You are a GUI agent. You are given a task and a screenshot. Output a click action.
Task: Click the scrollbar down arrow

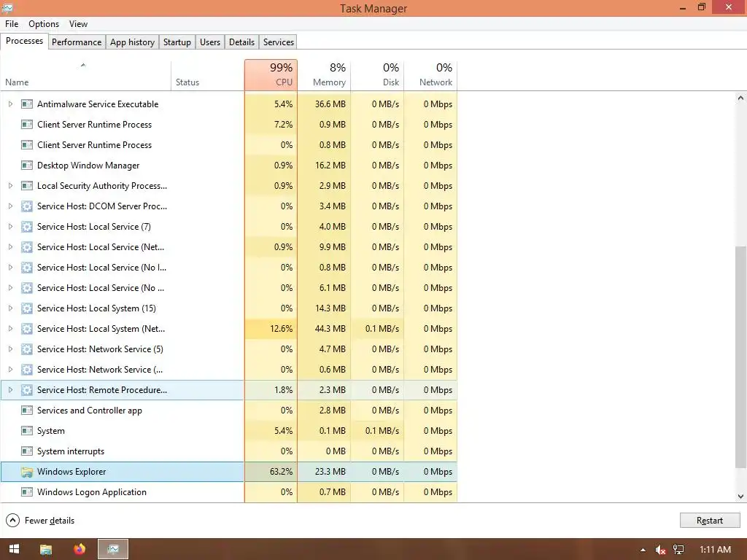(740, 496)
